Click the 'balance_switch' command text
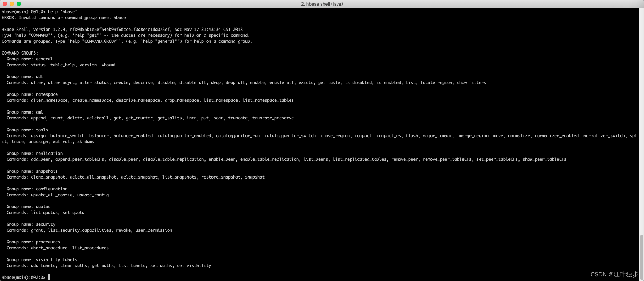 [67, 136]
